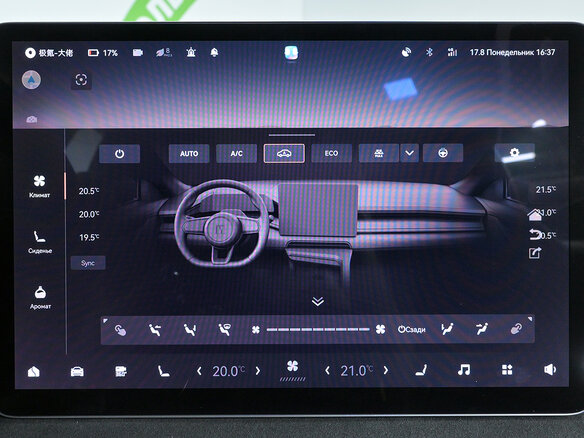Enable ECO climate mode

pos(331,153)
